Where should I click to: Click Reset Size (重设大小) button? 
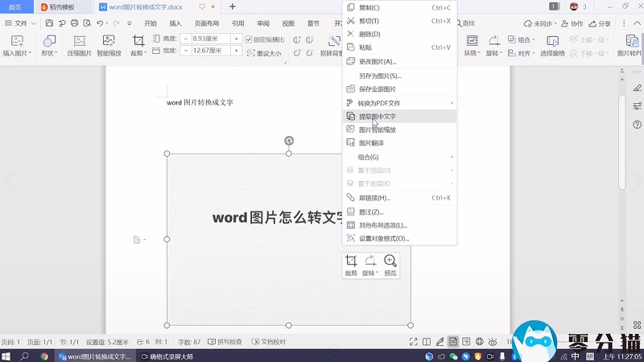click(264, 53)
